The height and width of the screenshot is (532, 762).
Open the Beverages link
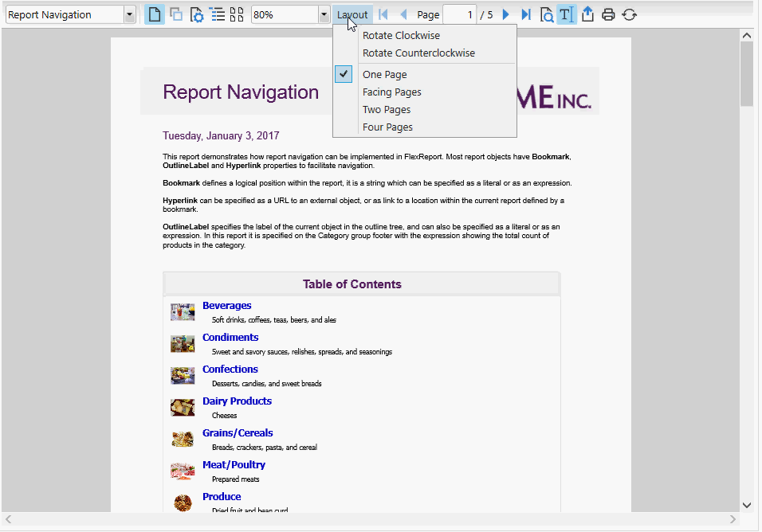[227, 305]
